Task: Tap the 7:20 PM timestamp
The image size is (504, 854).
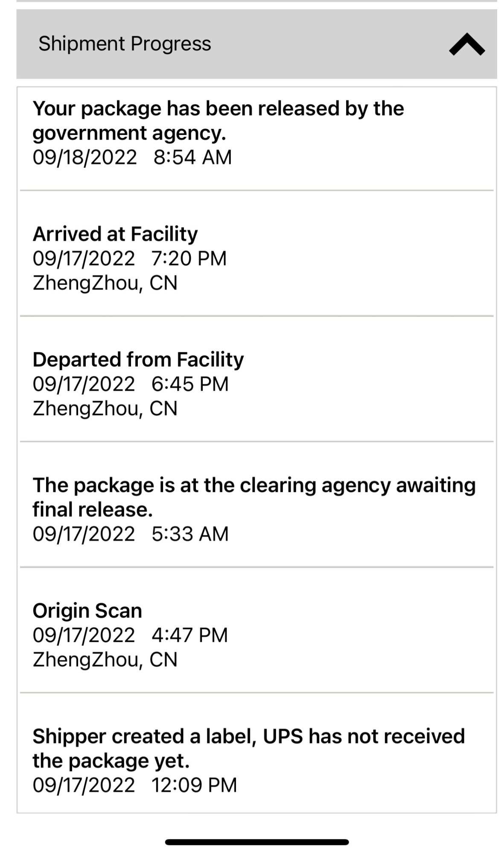Action: [x=189, y=258]
